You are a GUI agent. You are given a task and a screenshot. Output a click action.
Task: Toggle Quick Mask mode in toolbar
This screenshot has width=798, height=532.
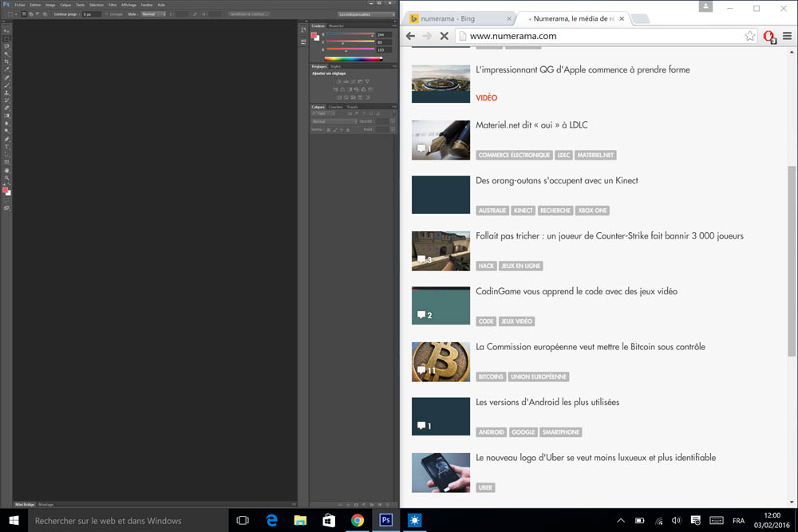tap(6, 200)
